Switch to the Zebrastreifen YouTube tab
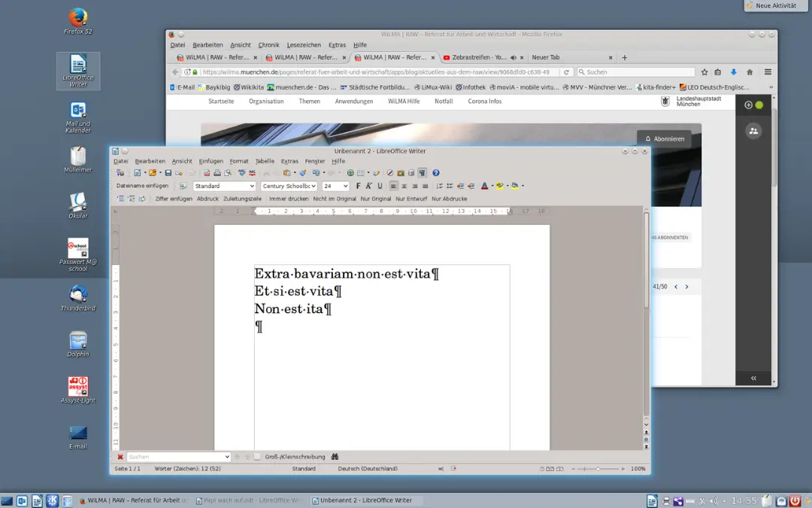812x508 pixels. click(x=479, y=57)
